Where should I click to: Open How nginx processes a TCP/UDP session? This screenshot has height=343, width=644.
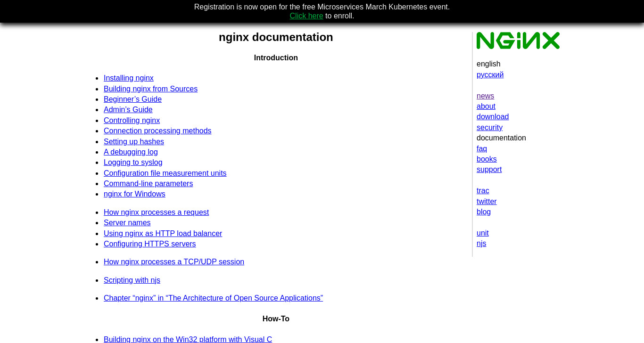tap(174, 262)
